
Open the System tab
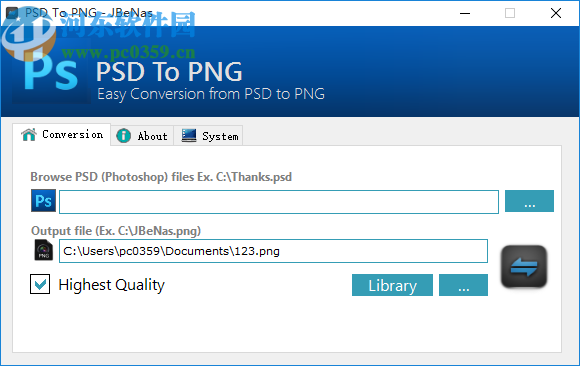point(209,136)
